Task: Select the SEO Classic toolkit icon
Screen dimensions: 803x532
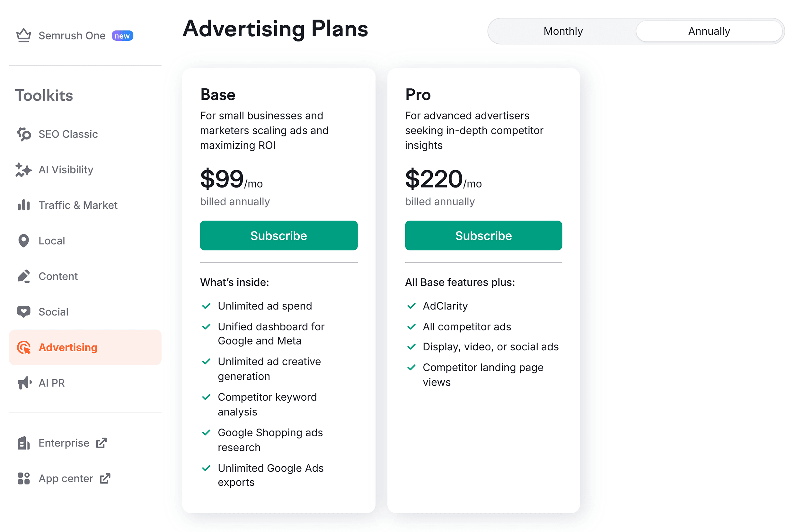Action: pos(23,134)
